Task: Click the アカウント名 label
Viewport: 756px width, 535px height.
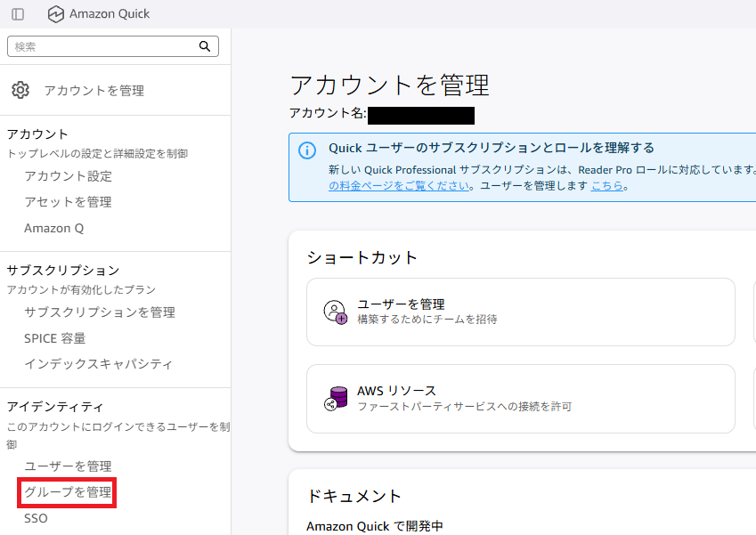Action: [x=328, y=113]
